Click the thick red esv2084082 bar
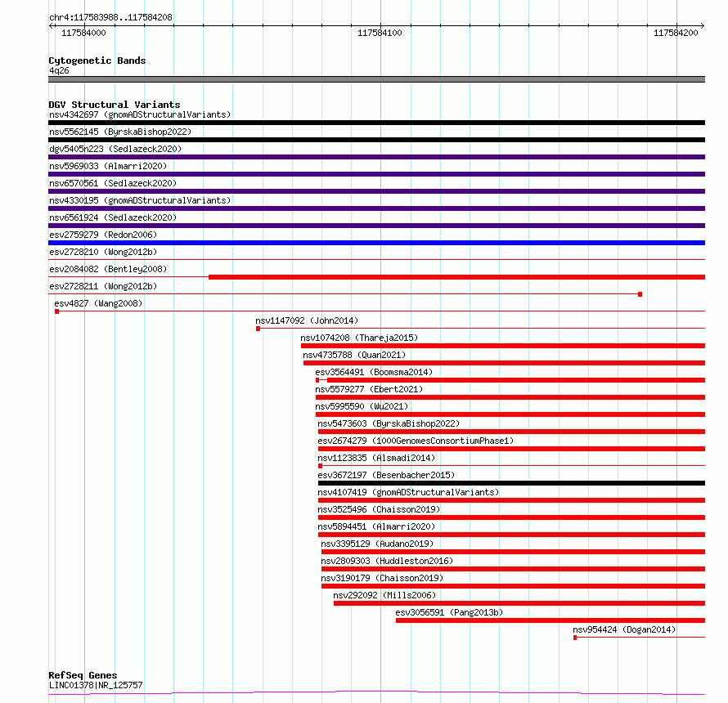728x703 pixels. tap(457, 277)
